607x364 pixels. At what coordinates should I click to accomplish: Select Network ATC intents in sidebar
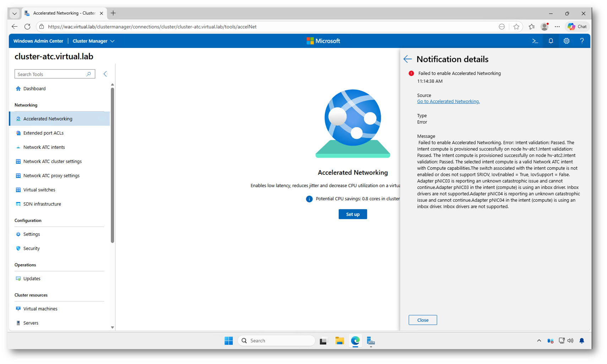pyautogui.click(x=44, y=147)
